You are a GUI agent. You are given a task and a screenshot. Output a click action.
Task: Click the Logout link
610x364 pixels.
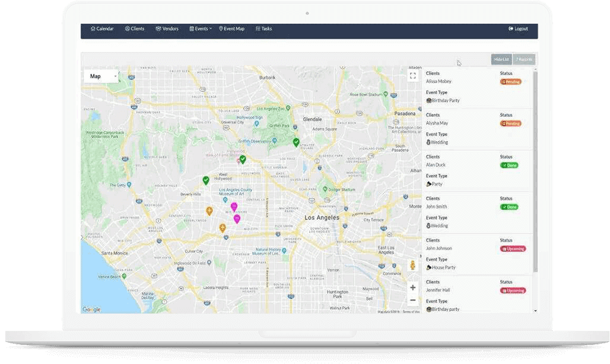518,28
